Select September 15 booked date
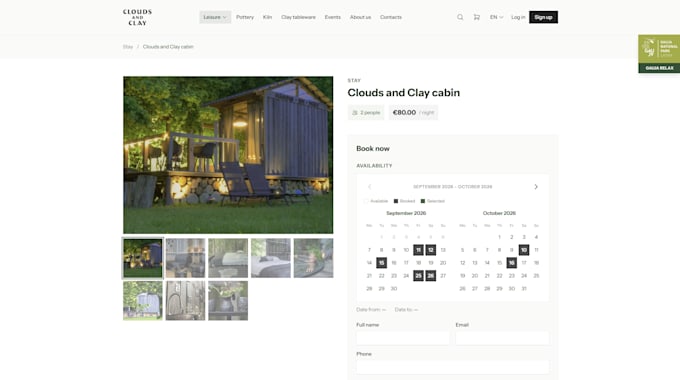The image size is (680, 380). (x=382, y=263)
